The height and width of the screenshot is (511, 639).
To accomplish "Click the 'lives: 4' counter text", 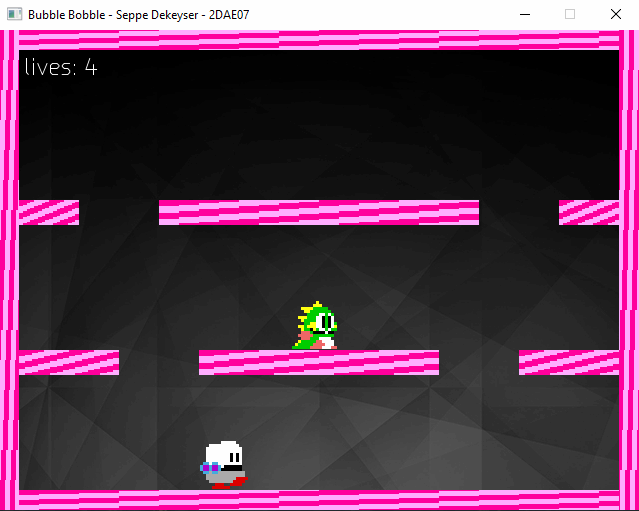I will click(x=61, y=67).
